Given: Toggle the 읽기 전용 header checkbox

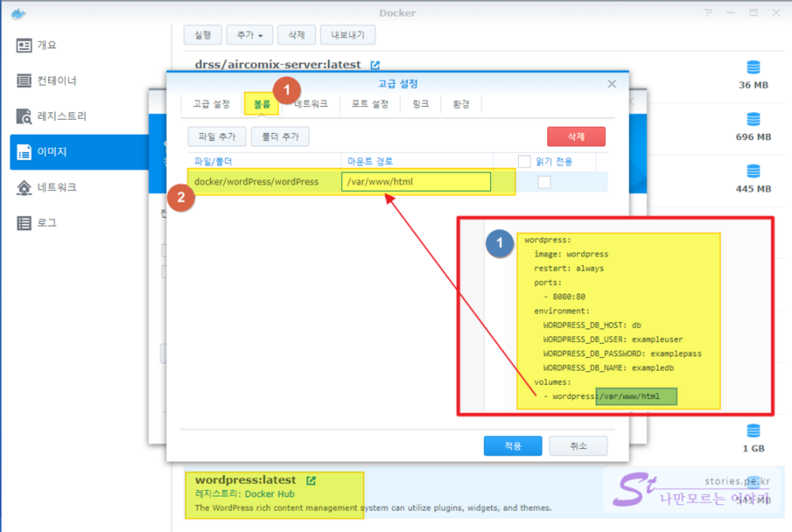Looking at the screenshot, I should point(524,162).
